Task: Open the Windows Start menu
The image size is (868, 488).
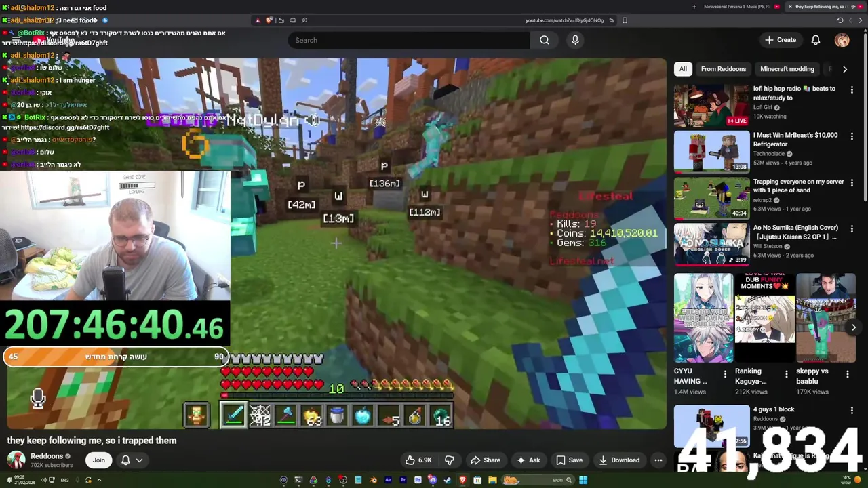Action: pyautogui.click(x=583, y=480)
